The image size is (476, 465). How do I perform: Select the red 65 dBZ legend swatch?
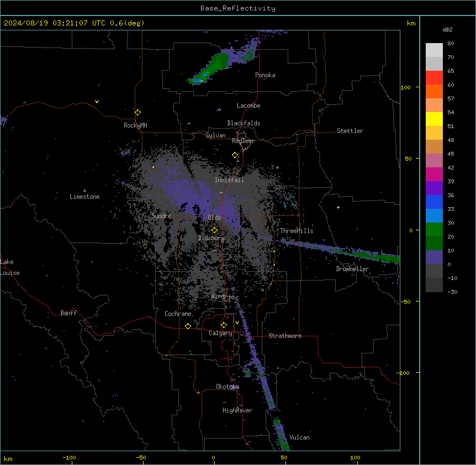point(434,77)
